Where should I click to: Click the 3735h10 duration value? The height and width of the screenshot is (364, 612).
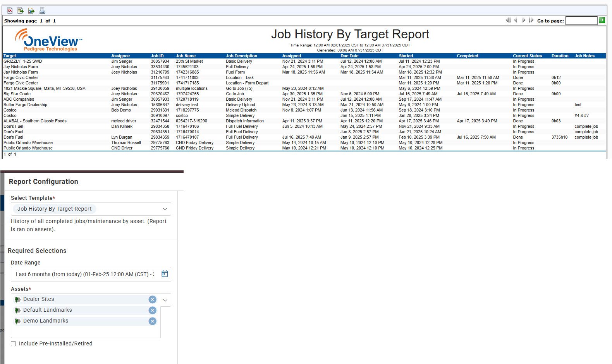tap(560, 137)
